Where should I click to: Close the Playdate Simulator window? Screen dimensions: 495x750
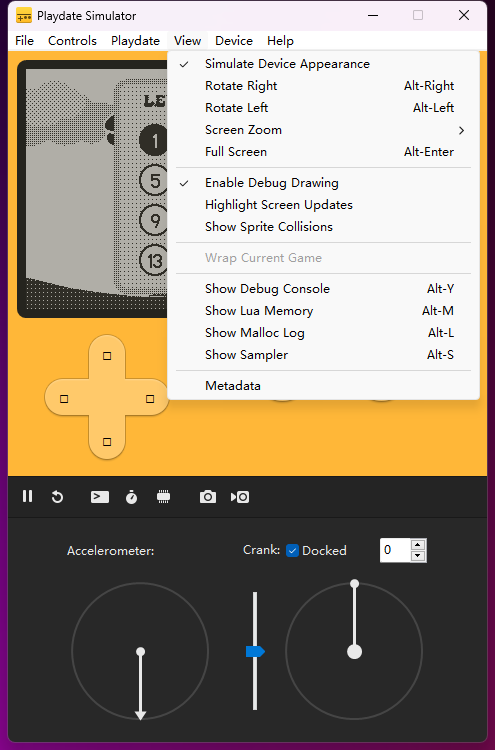click(464, 15)
